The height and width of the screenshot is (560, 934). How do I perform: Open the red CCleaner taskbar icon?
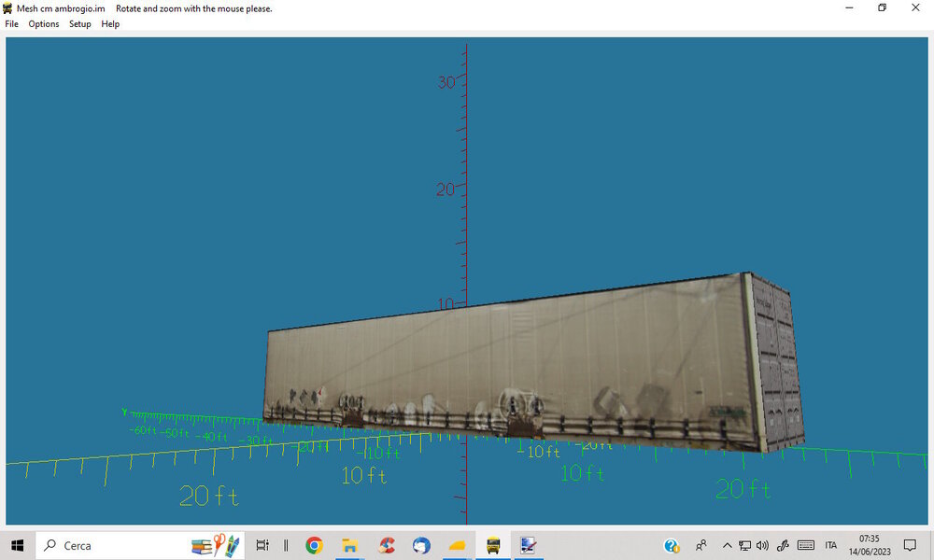[x=387, y=545]
